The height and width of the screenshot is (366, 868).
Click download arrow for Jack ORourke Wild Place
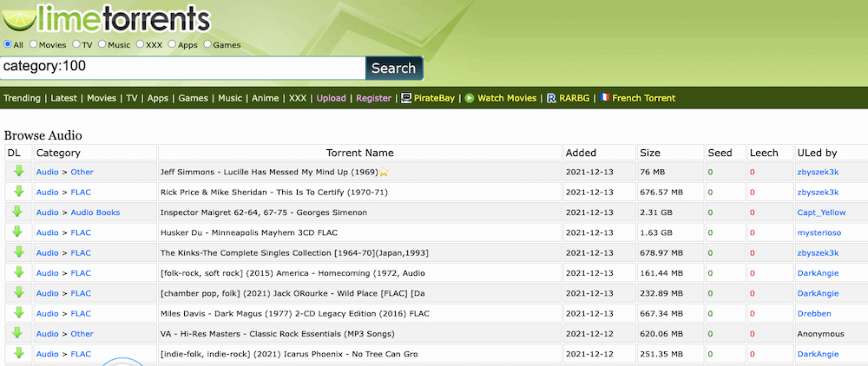point(19,292)
